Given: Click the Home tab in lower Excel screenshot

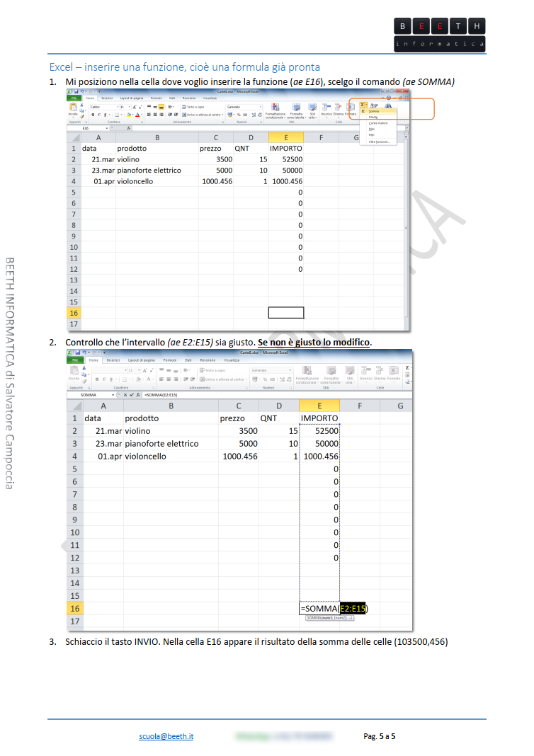Looking at the screenshot, I should [93, 360].
